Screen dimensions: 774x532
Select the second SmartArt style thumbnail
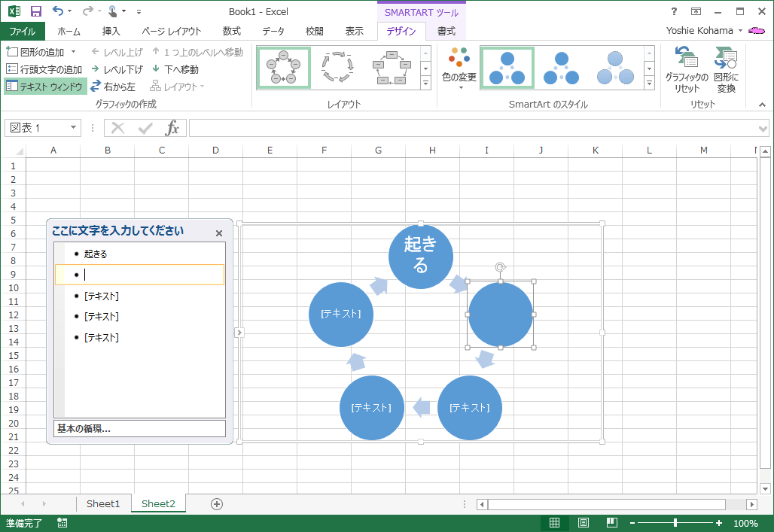pos(562,68)
